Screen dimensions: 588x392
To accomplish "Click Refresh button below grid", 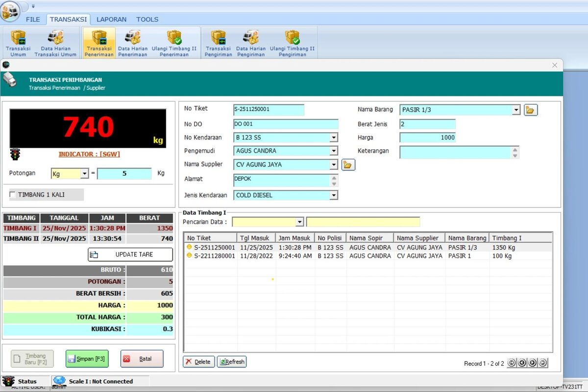I will point(232,362).
